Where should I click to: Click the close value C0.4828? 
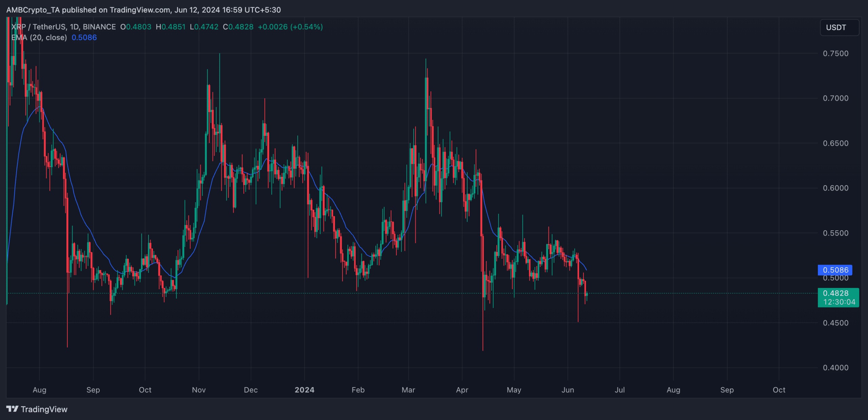tap(238, 27)
